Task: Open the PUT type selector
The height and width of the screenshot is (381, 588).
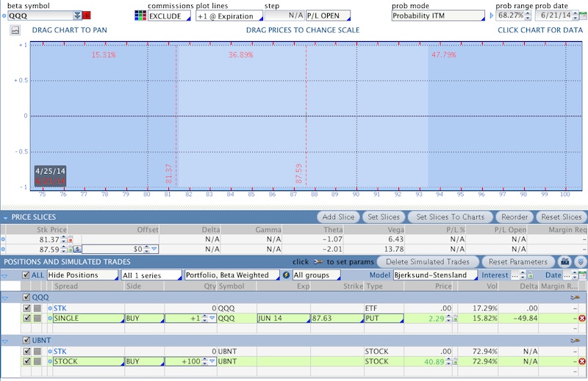Action: [384, 319]
